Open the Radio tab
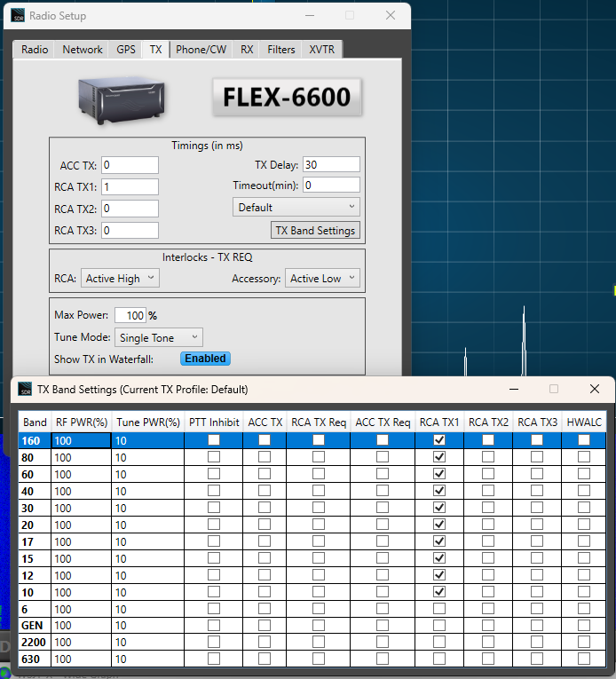This screenshot has width=616, height=679. pyautogui.click(x=35, y=50)
